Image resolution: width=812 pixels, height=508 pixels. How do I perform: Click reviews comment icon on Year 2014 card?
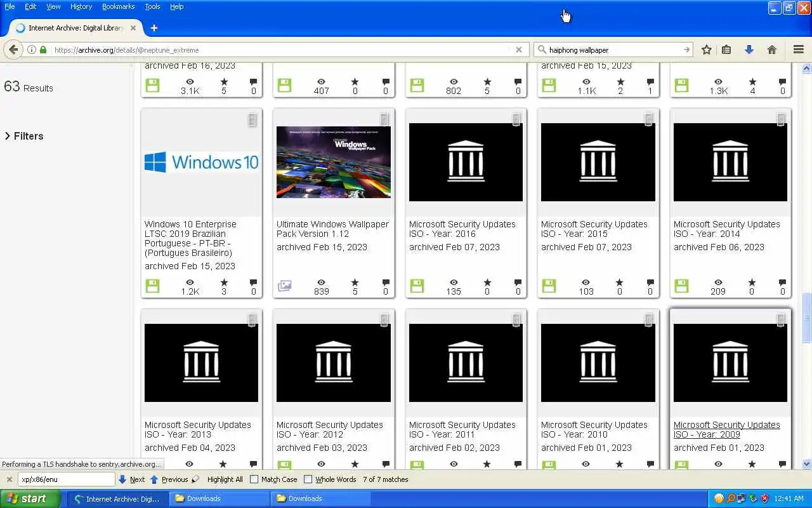[x=782, y=283]
